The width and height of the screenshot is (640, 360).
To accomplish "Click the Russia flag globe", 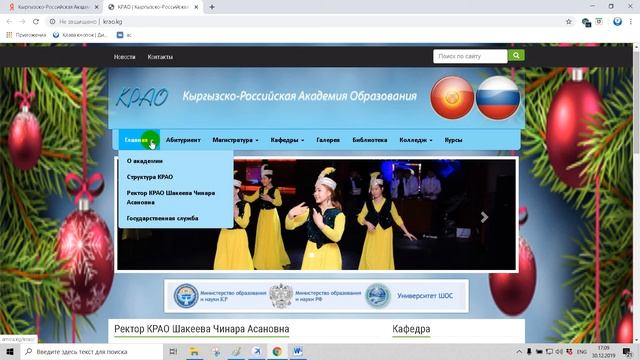I will [x=498, y=98].
